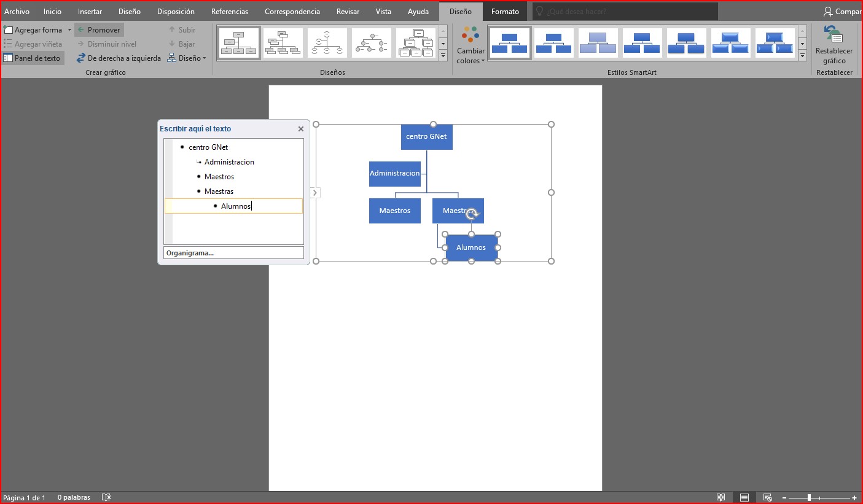Click Agregar forma icon in ribbon

[x=9, y=29]
